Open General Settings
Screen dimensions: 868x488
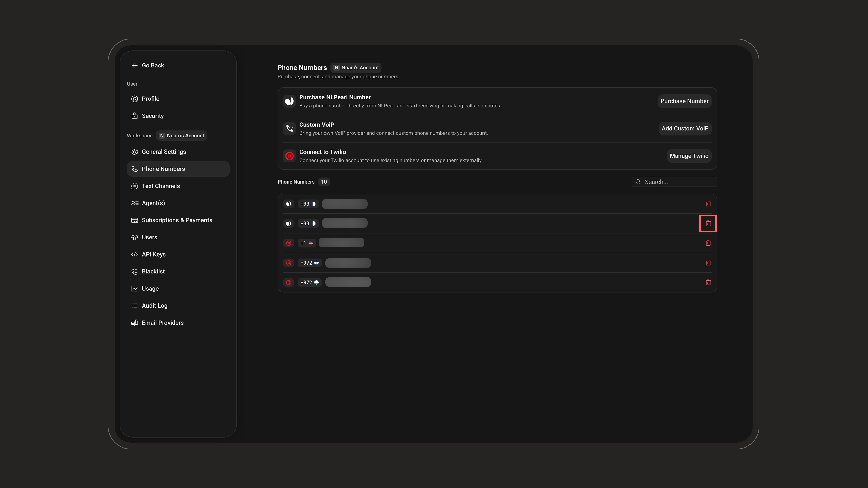[178, 152]
